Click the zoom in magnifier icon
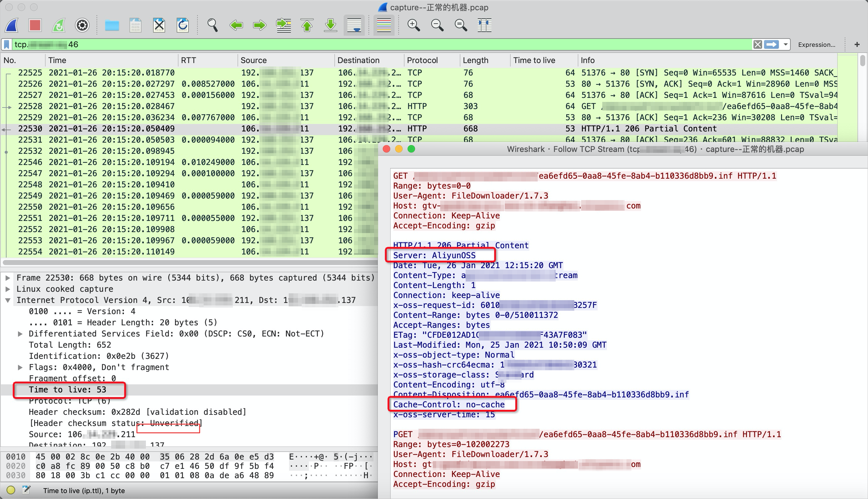 click(413, 25)
